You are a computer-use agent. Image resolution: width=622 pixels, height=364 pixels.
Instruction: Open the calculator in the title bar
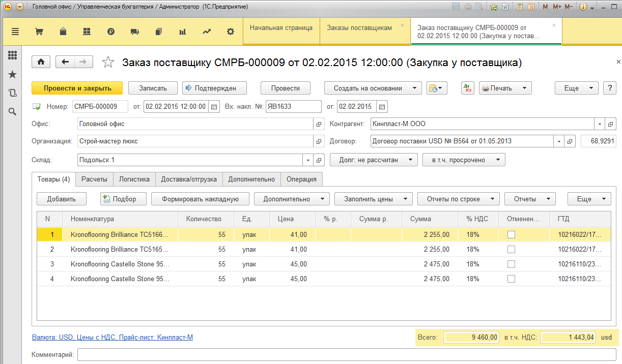tap(519, 7)
